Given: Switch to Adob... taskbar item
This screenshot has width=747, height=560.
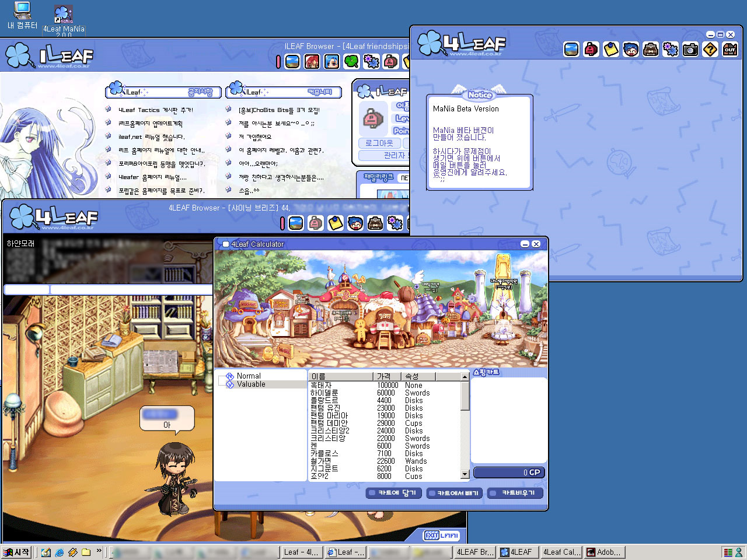Looking at the screenshot, I should point(605,552).
